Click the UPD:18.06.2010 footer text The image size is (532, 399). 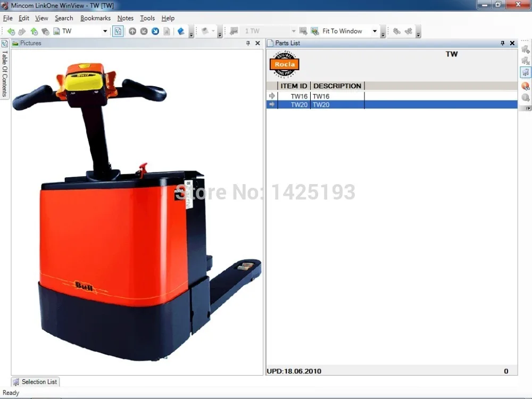[x=294, y=371]
